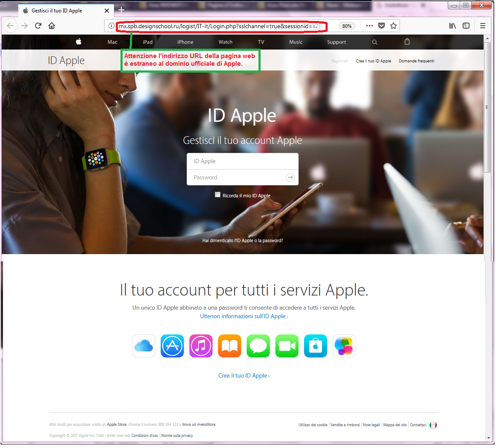The image size is (496, 448).
Task: Open the page actions three-dot menu
Action: click(370, 26)
